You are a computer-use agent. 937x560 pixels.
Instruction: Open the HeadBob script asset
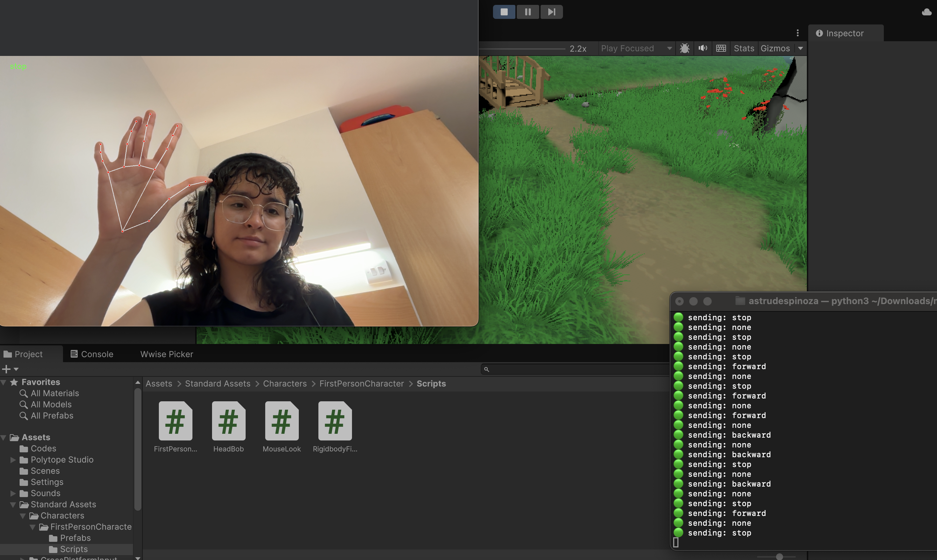[x=228, y=421]
